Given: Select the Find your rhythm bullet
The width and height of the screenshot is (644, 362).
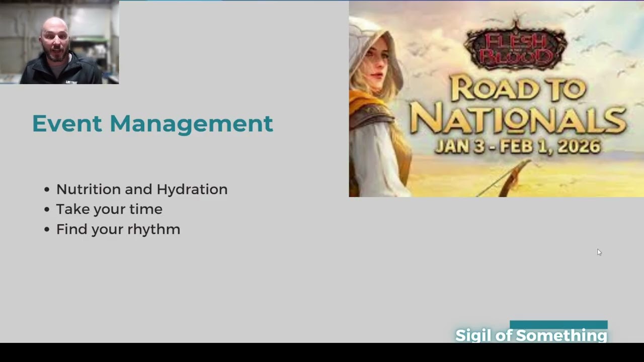Looking at the screenshot, I should [118, 229].
